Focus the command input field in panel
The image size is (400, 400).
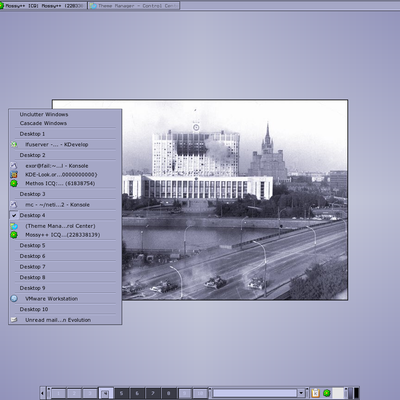click(x=255, y=393)
